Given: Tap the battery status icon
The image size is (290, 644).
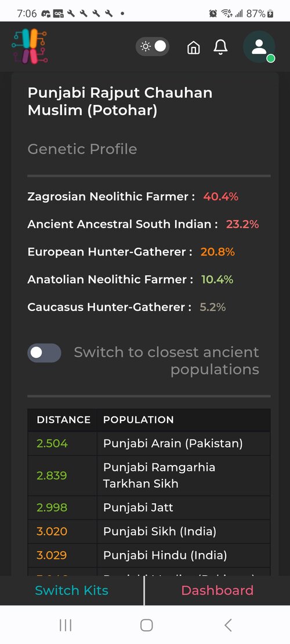Looking at the screenshot, I should [270, 13].
